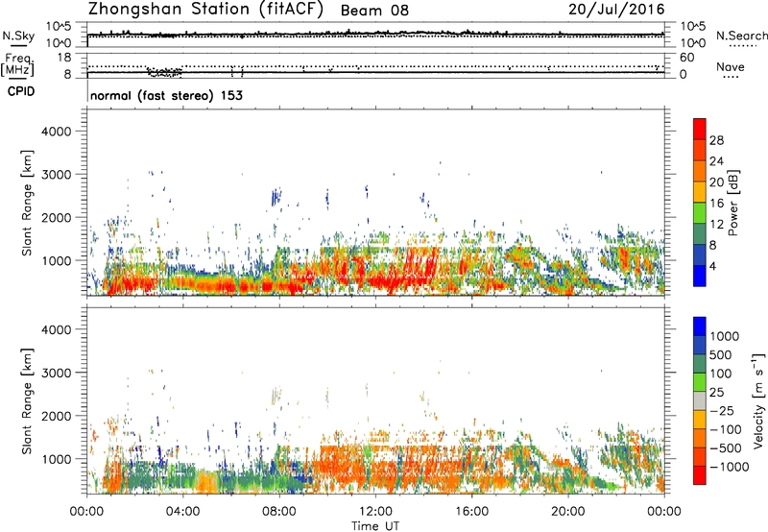This screenshot has width=768, height=532.
Task: Click the 'CPID' row label
Action: (21, 91)
